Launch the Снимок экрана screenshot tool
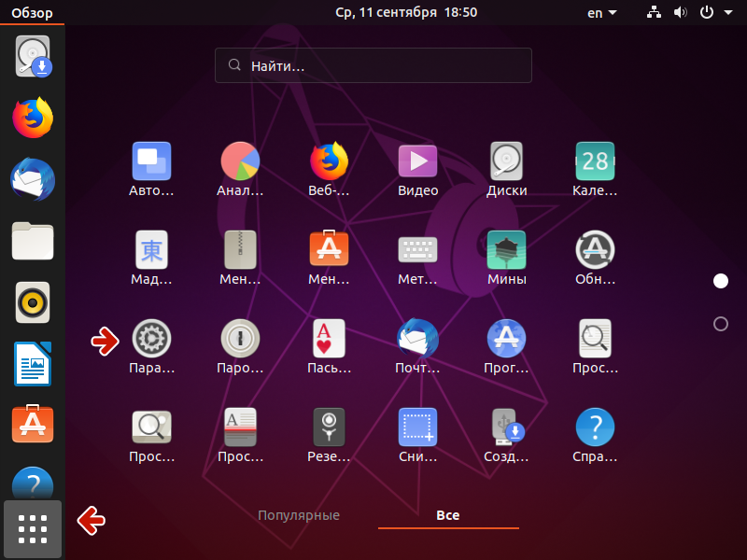 417,427
